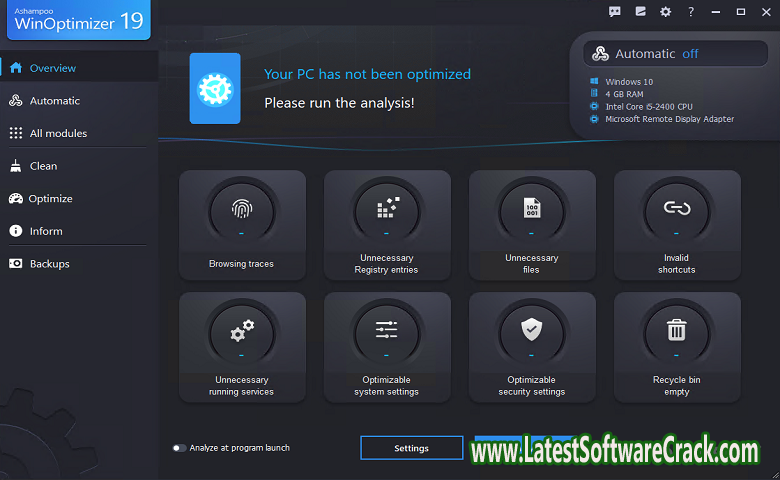
Task: Minimize the WinOptimizer window
Action: pyautogui.click(x=716, y=12)
